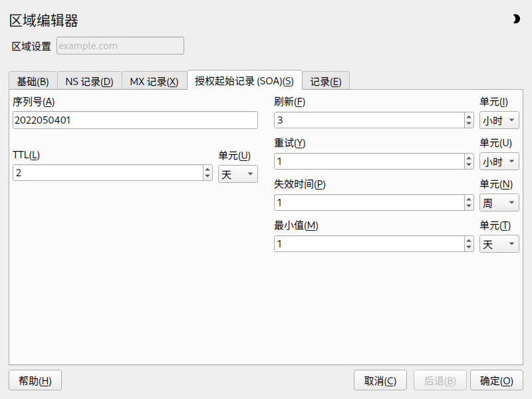The height and width of the screenshot is (399, 532).
Task: Increase the Refresh (刷新) value with up arrow
Action: [x=469, y=117]
